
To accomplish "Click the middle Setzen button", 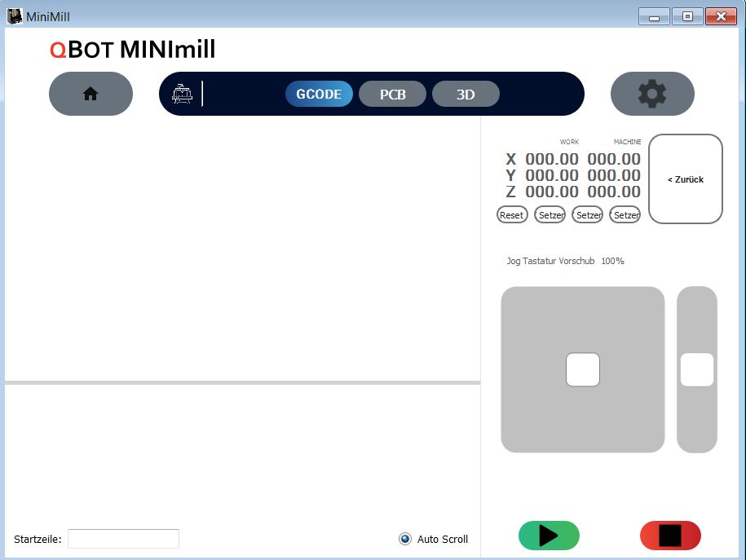I will coord(588,215).
